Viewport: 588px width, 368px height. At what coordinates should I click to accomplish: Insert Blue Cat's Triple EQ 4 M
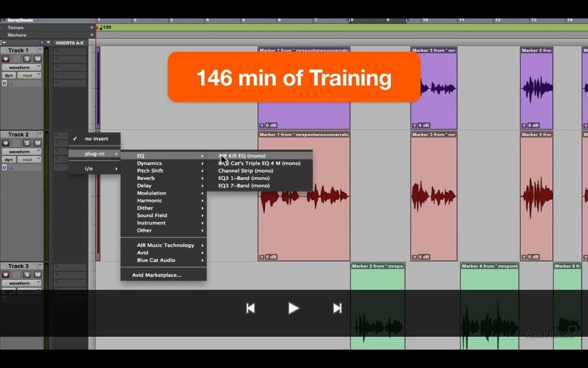[x=259, y=163]
